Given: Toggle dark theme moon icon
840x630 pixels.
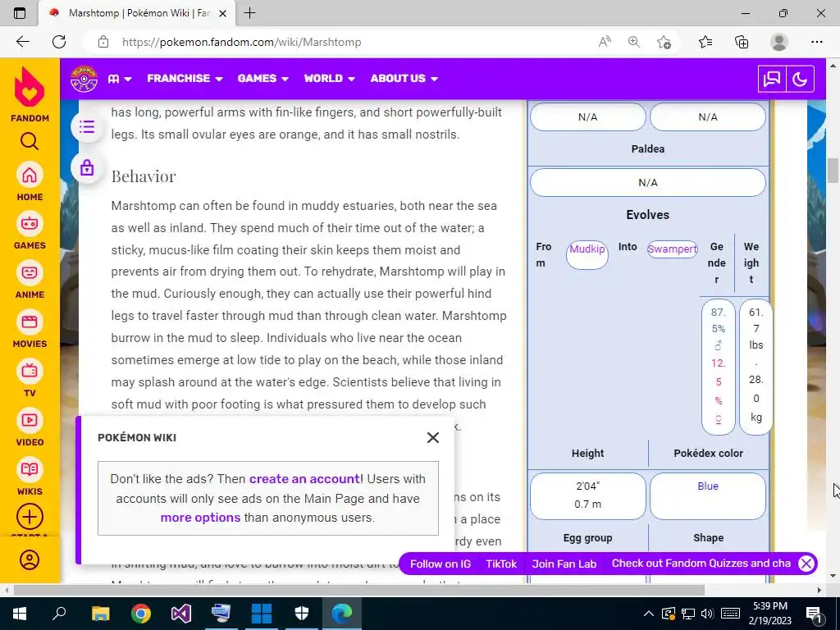Looking at the screenshot, I should point(800,80).
